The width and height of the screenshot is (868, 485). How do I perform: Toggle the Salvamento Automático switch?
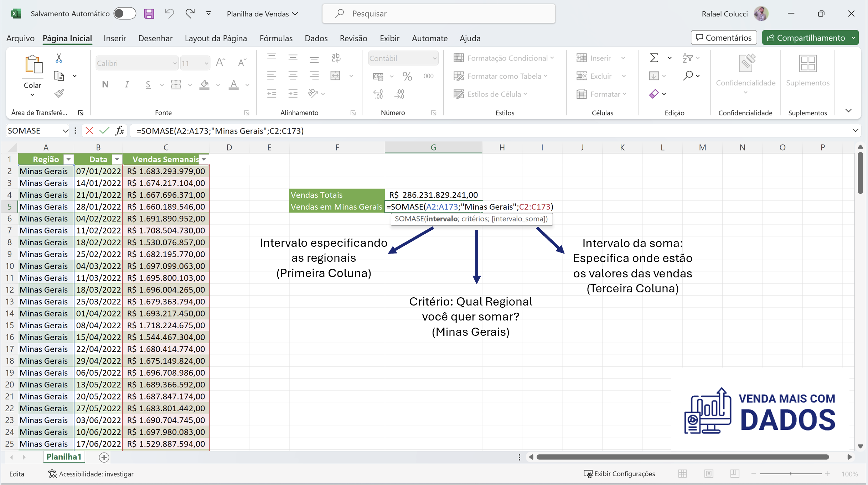[x=125, y=14]
